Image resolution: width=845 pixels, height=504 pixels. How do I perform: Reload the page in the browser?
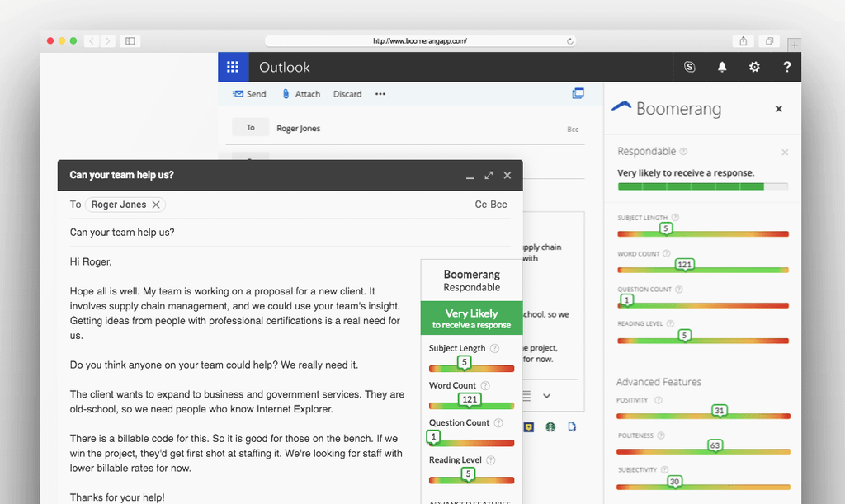coord(569,41)
